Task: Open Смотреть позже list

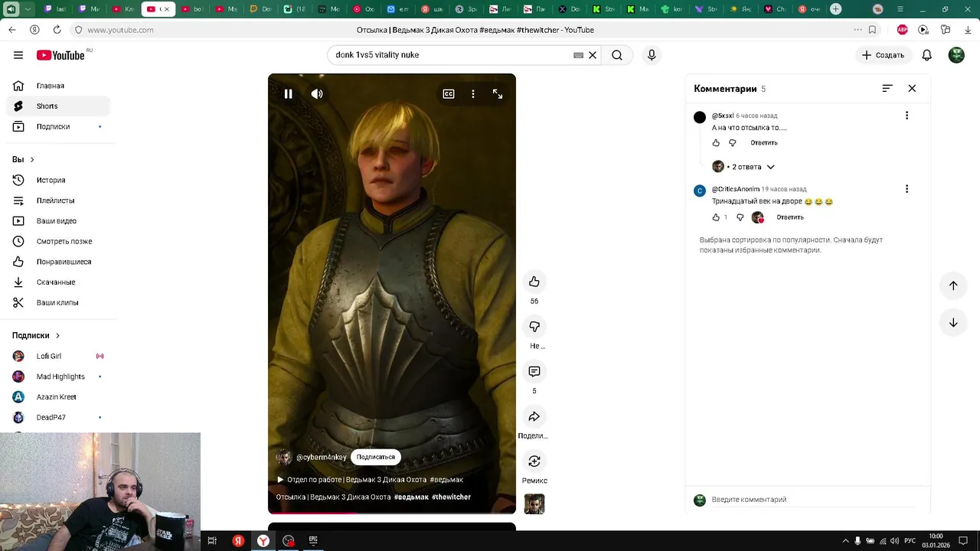Action: tap(58, 241)
